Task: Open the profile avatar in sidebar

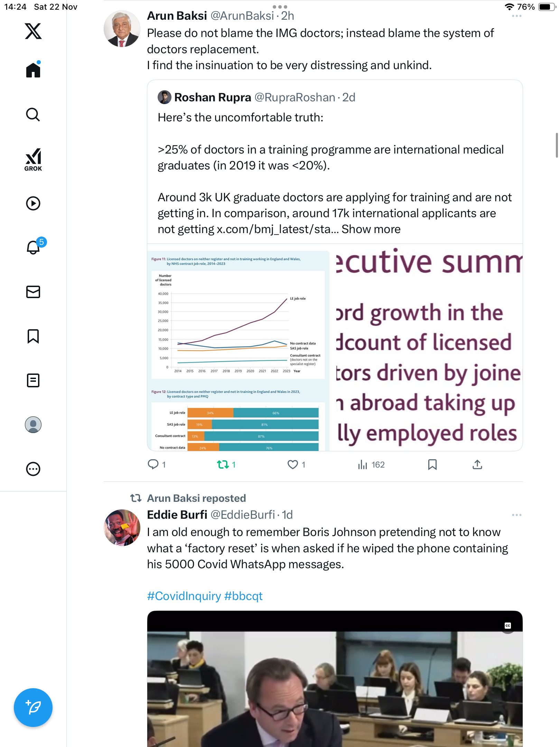Action: 33,425
